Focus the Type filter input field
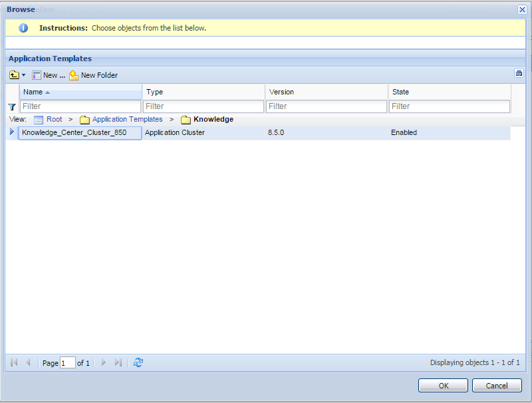Screen dimensions: 532x403 click(x=203, y=106)
